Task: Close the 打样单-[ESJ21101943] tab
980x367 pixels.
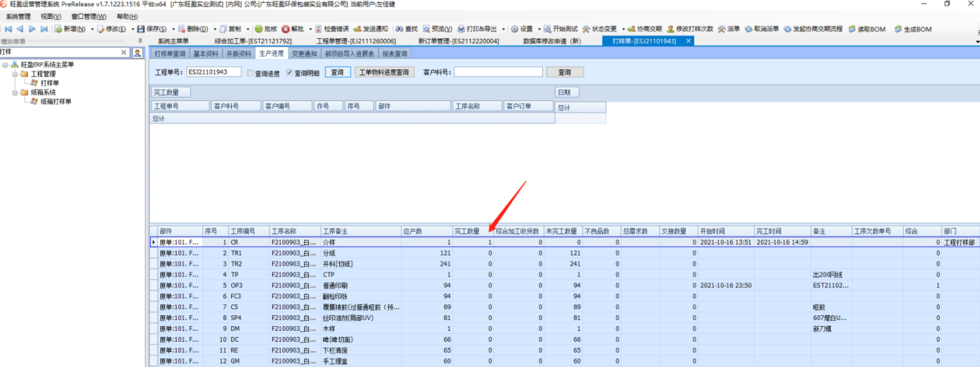Action: 689,41
